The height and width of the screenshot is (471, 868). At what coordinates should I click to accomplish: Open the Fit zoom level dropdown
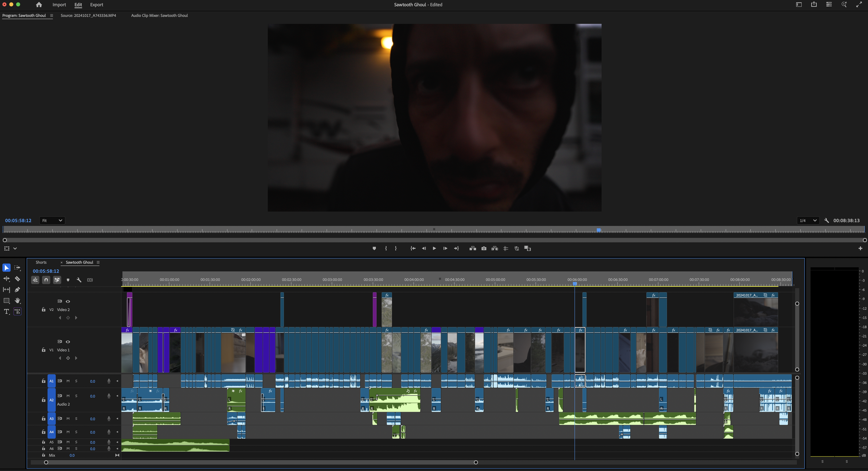coord(52,220)
